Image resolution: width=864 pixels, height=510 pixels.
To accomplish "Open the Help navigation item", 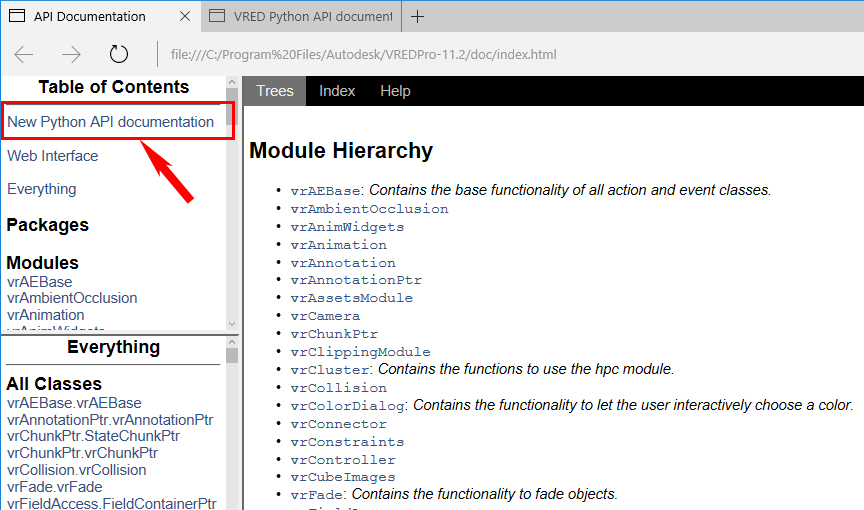I will pos(395,91).
